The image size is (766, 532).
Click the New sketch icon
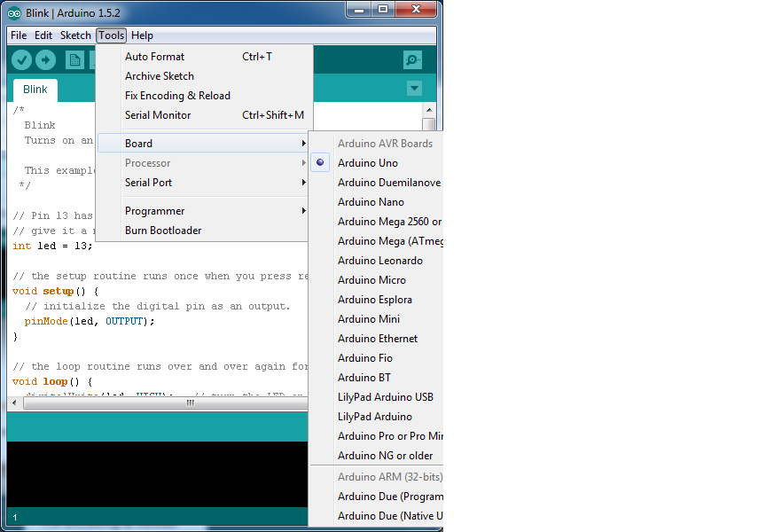point(74,60)
